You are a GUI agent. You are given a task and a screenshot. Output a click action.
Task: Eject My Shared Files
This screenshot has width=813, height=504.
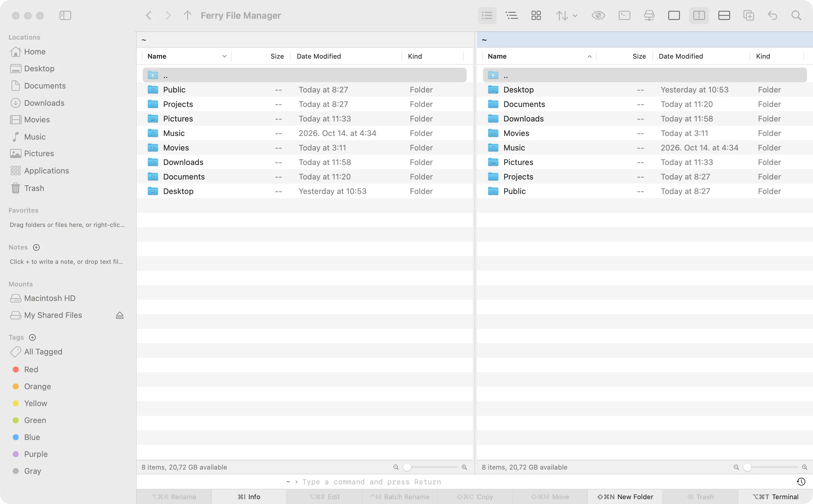[x=120, y=315]
